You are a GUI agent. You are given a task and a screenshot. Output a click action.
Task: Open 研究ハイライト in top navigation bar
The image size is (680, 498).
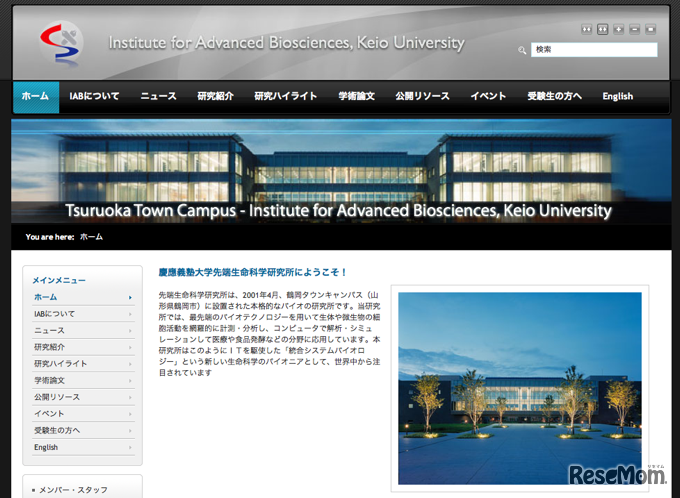[286, 96]
